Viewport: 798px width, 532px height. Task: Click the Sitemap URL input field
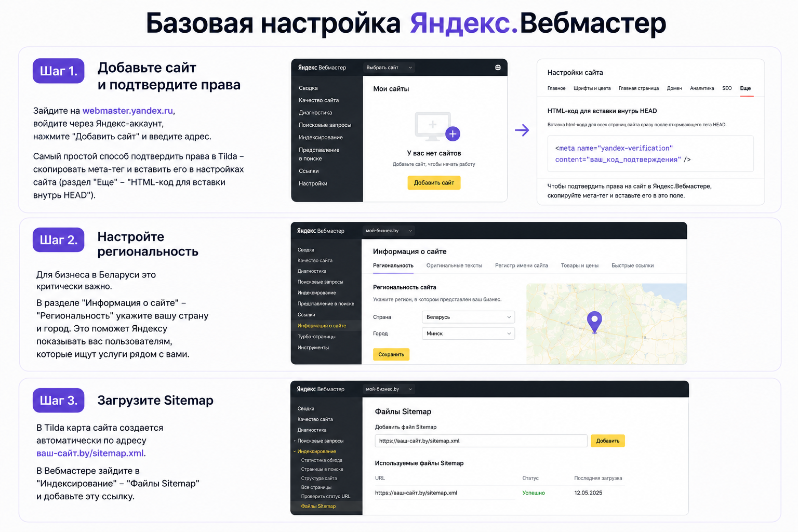[x=481, y=441]
